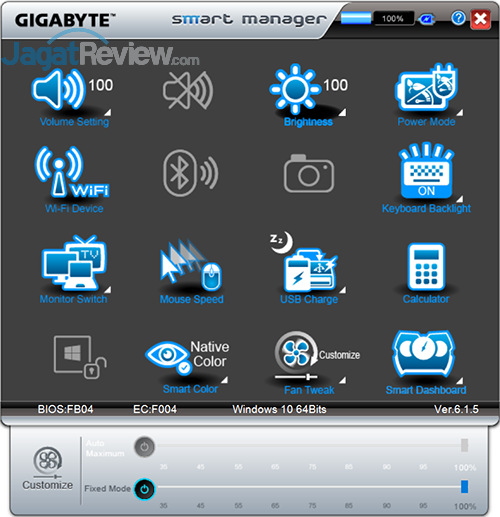Toggle the webcam camera icon

click(x=309, y=173)
